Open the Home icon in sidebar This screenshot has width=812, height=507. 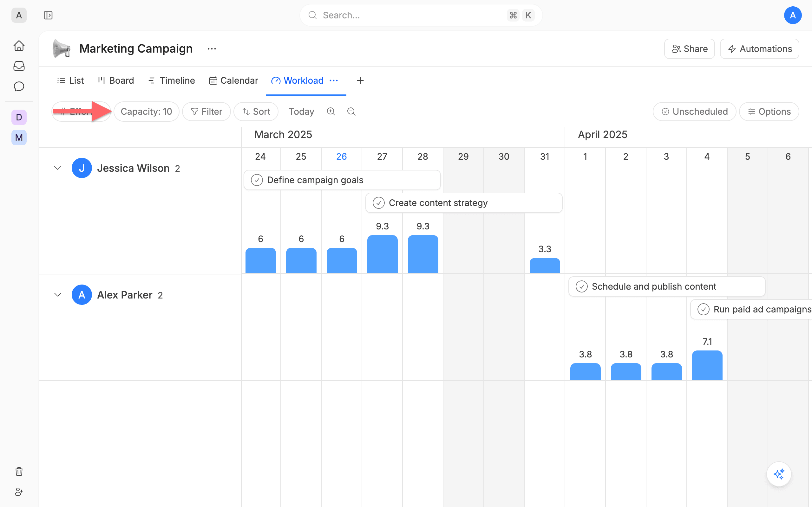click(x=19, y=46)
